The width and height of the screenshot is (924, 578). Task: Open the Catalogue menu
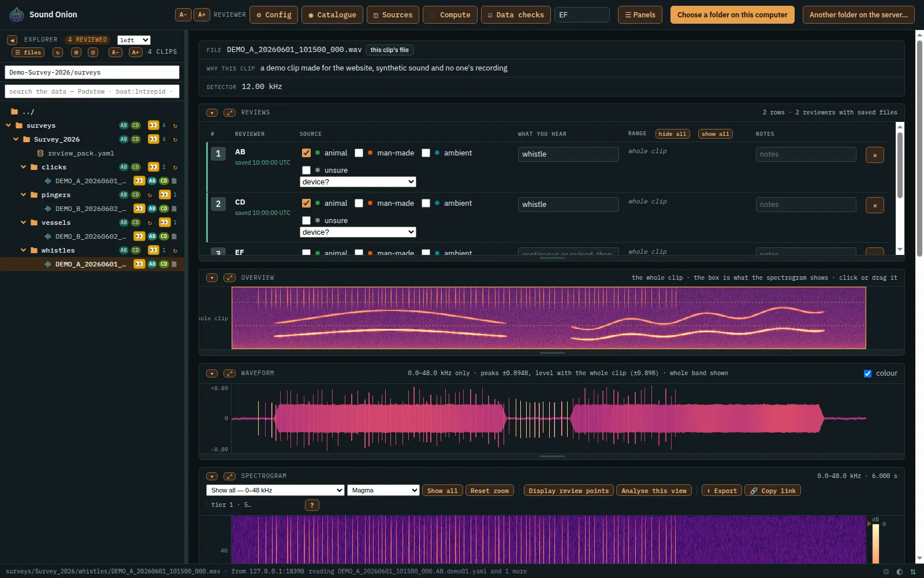(x=332, y=14)
